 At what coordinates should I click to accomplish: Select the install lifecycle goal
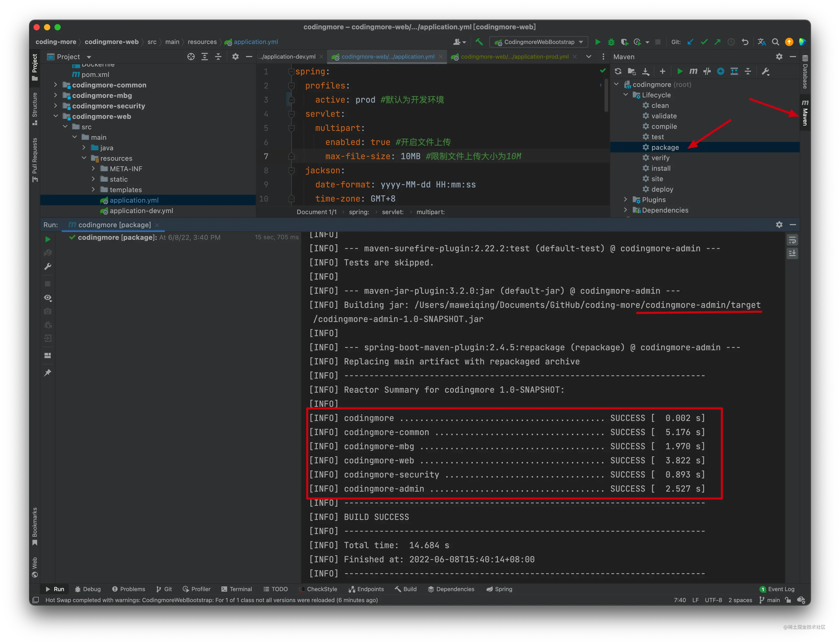click(661, 168)
